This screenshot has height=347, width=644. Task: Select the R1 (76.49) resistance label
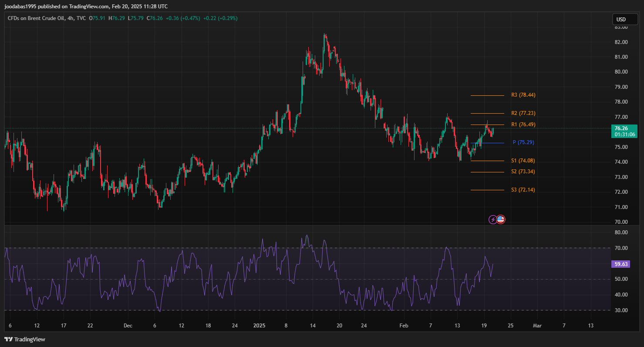pos(523,125)
